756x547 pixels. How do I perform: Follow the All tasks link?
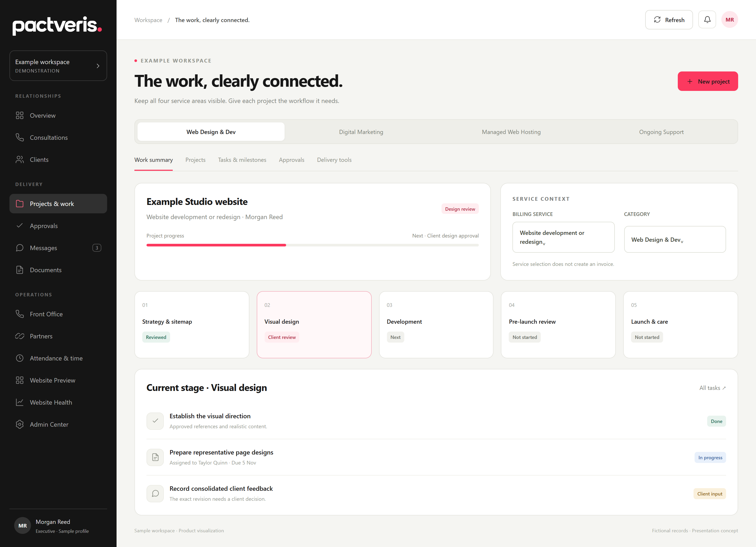(x=712, y=388)
